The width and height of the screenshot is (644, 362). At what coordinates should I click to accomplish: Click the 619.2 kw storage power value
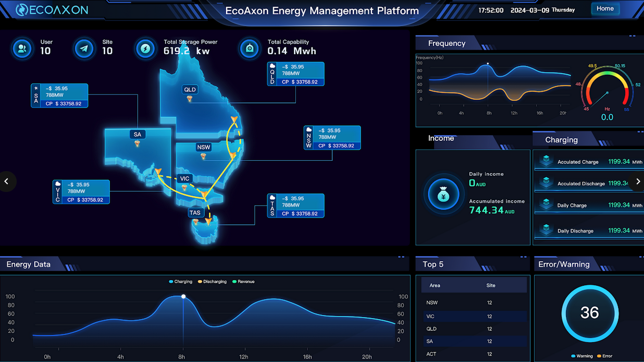coord(187,51)
